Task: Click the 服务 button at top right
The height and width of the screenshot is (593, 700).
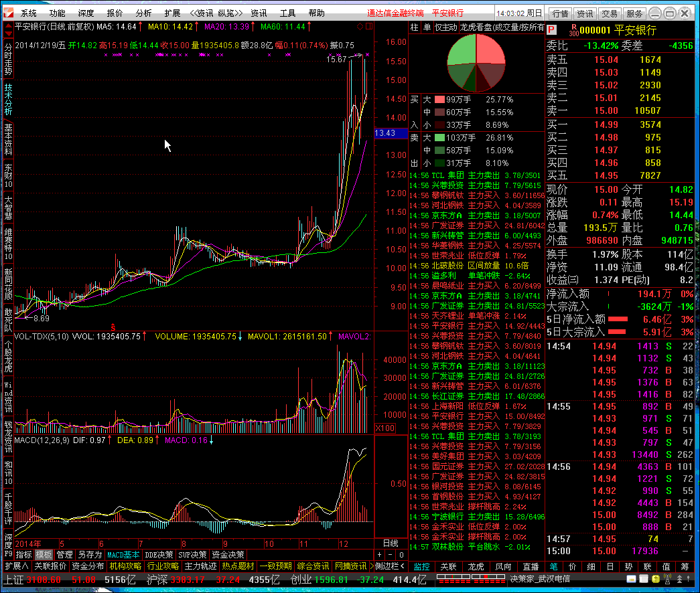Action: (634, 13)
